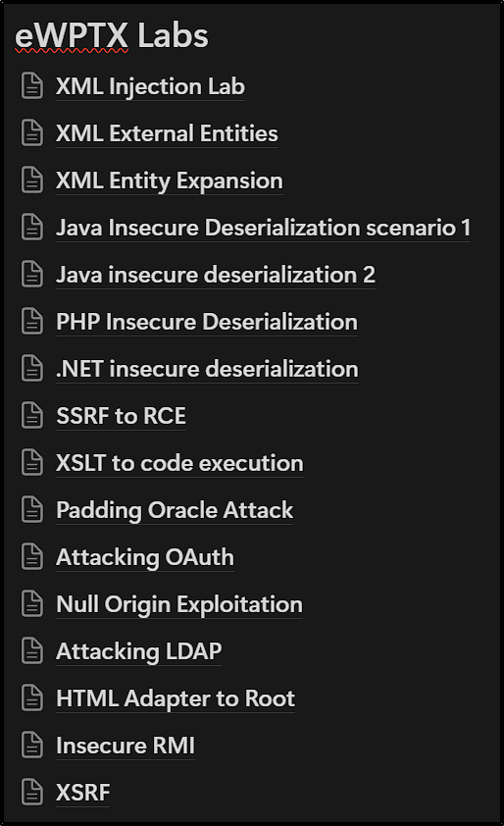Image resolution: width=504 pixels, height=826 pixels.
Task: Open XSLT to code execution page
Action: 179,463
